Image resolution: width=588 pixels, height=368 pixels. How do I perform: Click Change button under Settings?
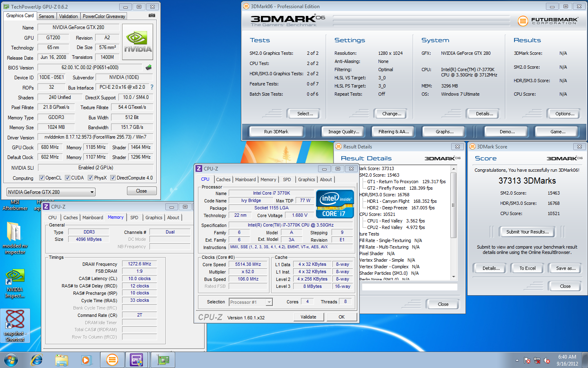(x=391, y=114)
